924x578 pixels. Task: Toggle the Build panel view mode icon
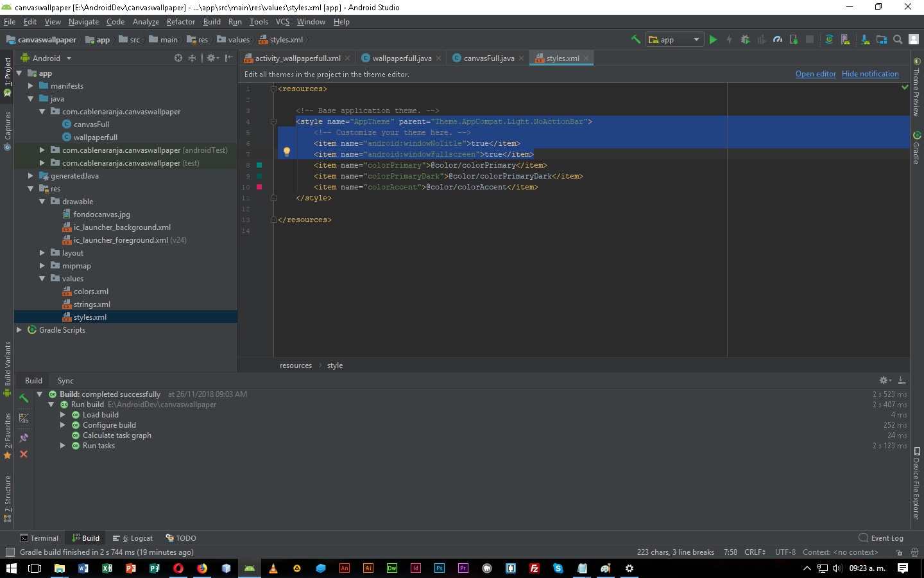pos(24,418)
